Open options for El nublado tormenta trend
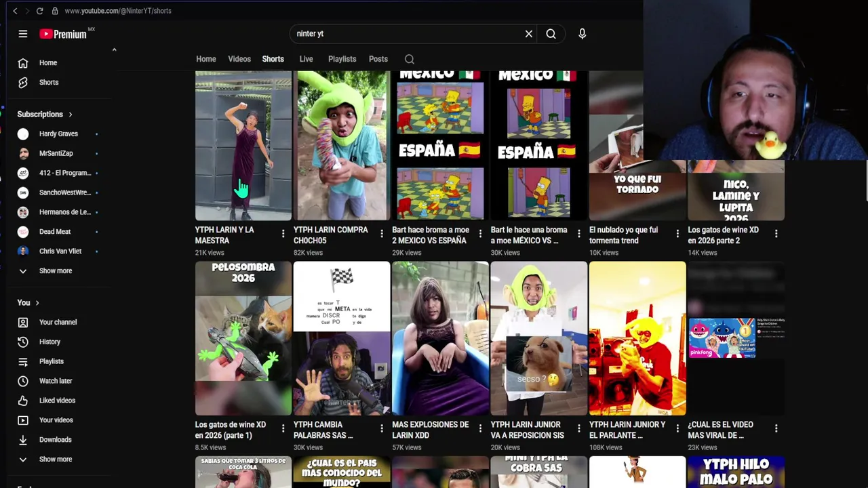The image size is (868, 488). [x=677, y=234]
